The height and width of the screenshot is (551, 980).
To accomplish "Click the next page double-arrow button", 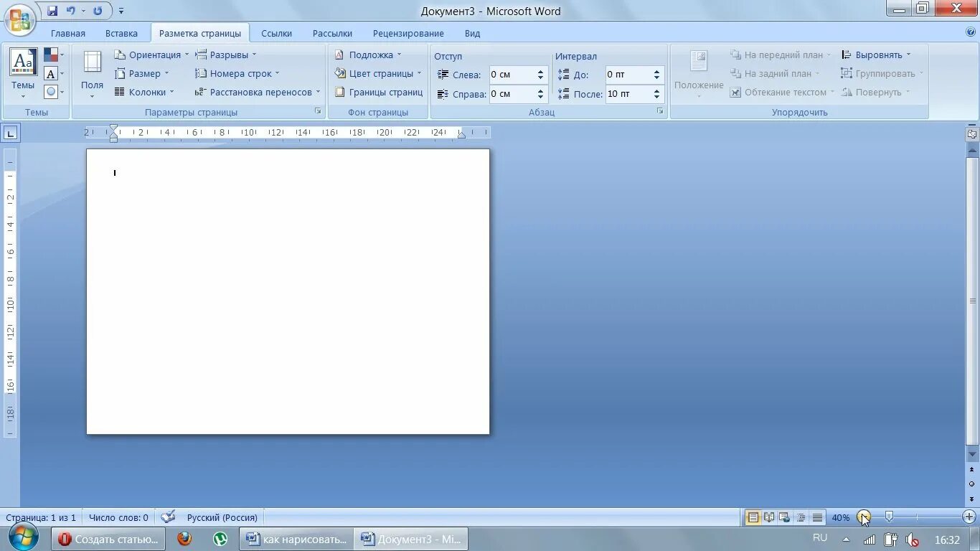I will (x=972, y=498).
